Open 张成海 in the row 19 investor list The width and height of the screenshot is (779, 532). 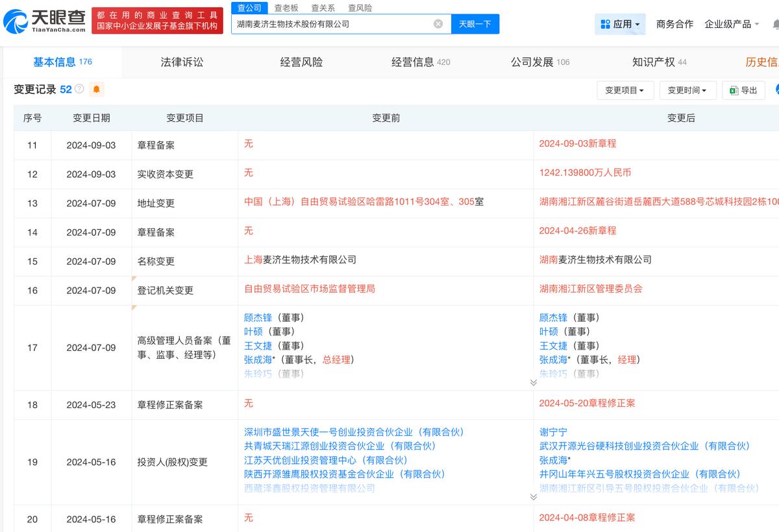[x=553, y=461]
